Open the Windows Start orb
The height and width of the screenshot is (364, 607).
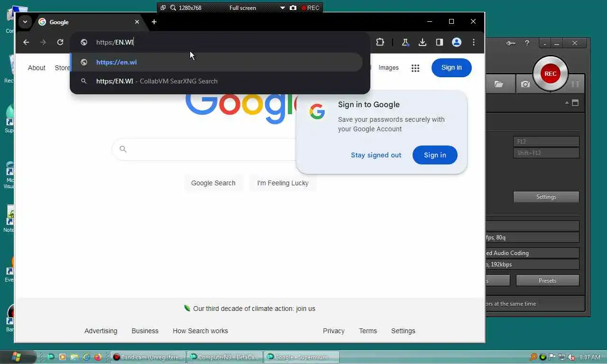[x=17, y=357]
